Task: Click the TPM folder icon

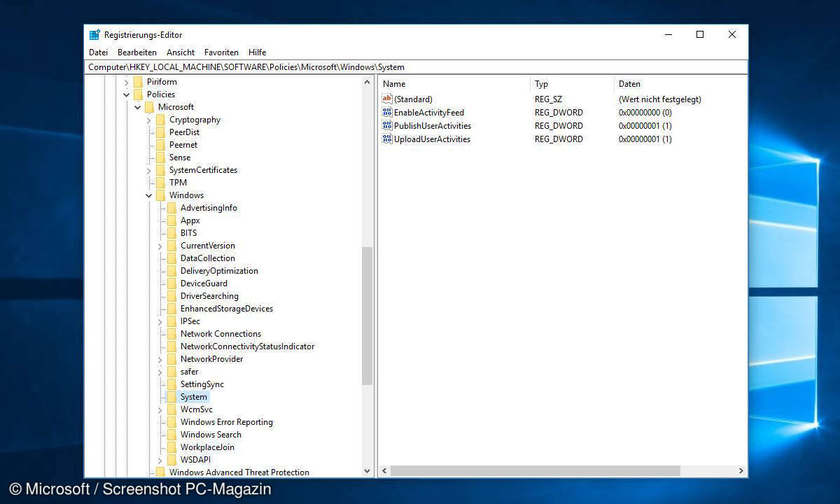Action: 160,183
